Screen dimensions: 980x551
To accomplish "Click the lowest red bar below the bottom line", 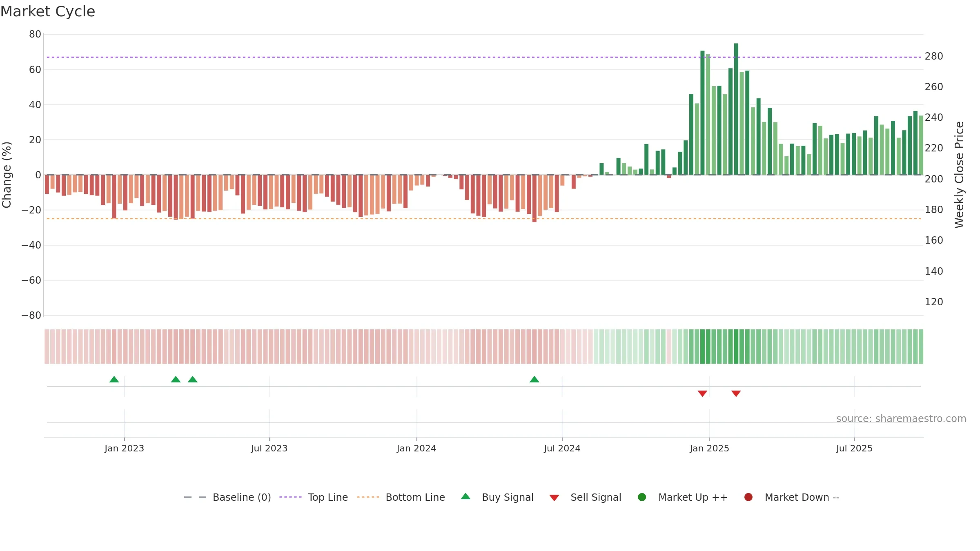I will [535, 198].
